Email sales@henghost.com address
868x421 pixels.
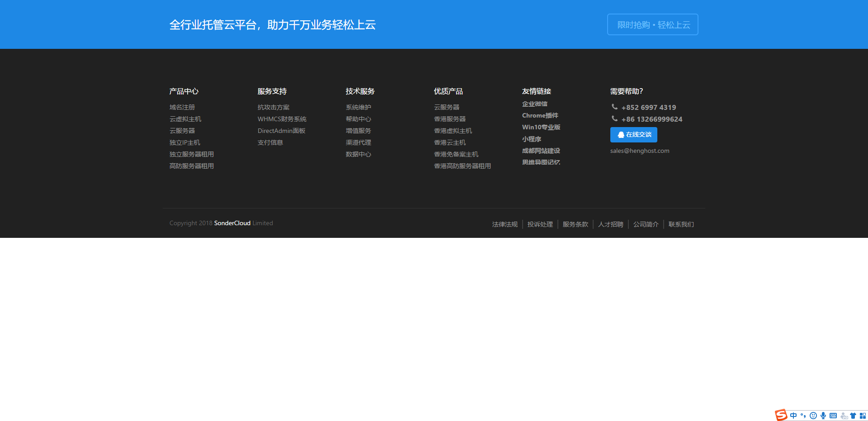[640, 151]
